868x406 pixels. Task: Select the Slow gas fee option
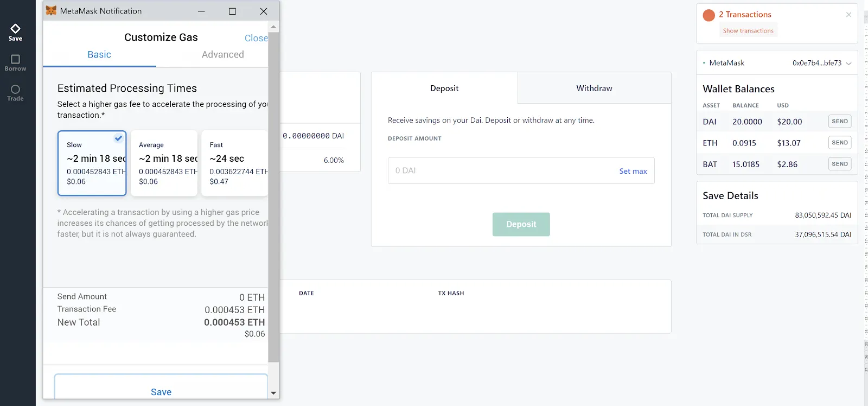(x=92, y=163)
